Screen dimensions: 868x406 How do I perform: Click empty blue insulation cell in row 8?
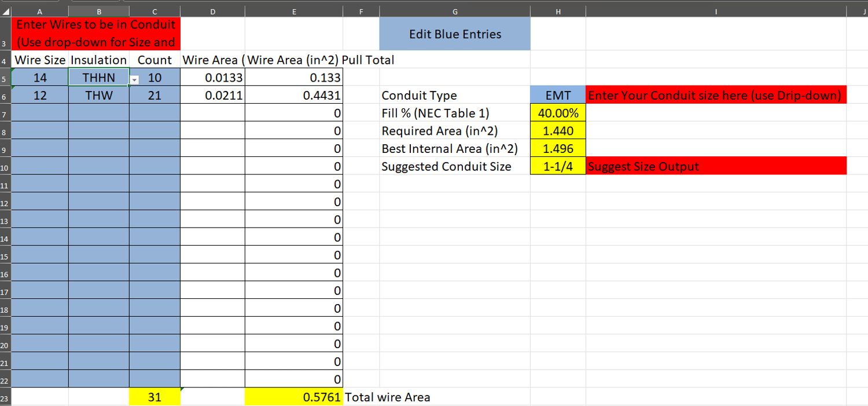click(x=99, y=131)
